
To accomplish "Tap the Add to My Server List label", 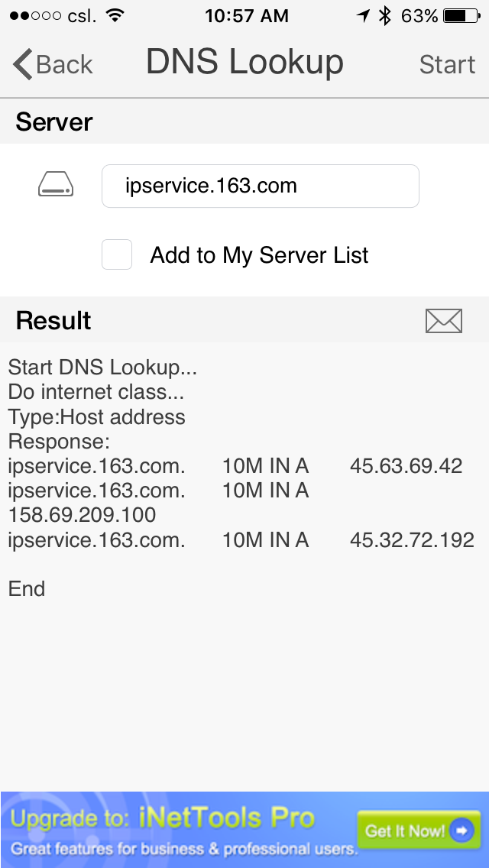I will pos(259,255).
